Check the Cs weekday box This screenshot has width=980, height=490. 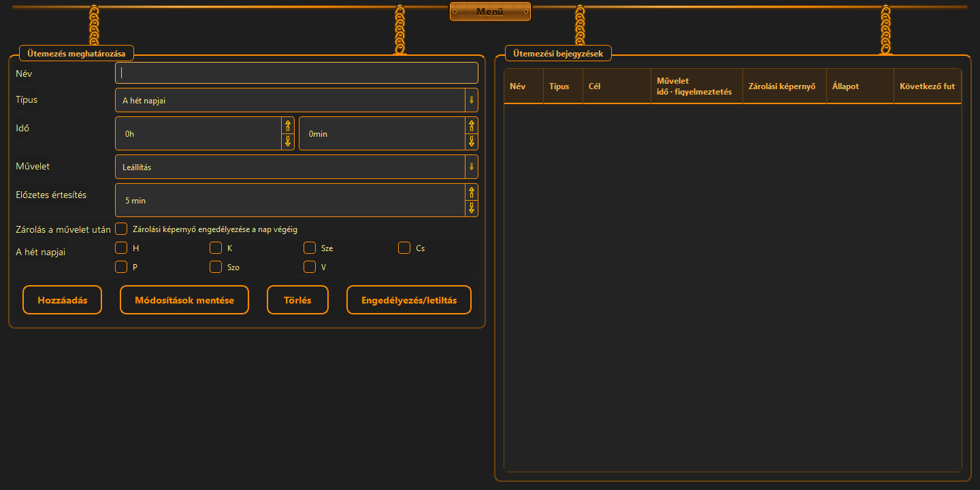pyautogui.click(x=404, y=248)
